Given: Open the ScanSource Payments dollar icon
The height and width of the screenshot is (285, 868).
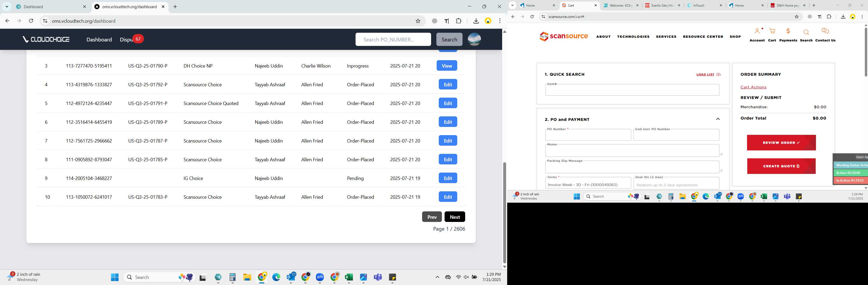Looking at the screenshot, I should pyautogui.click(x=788, y=31).
